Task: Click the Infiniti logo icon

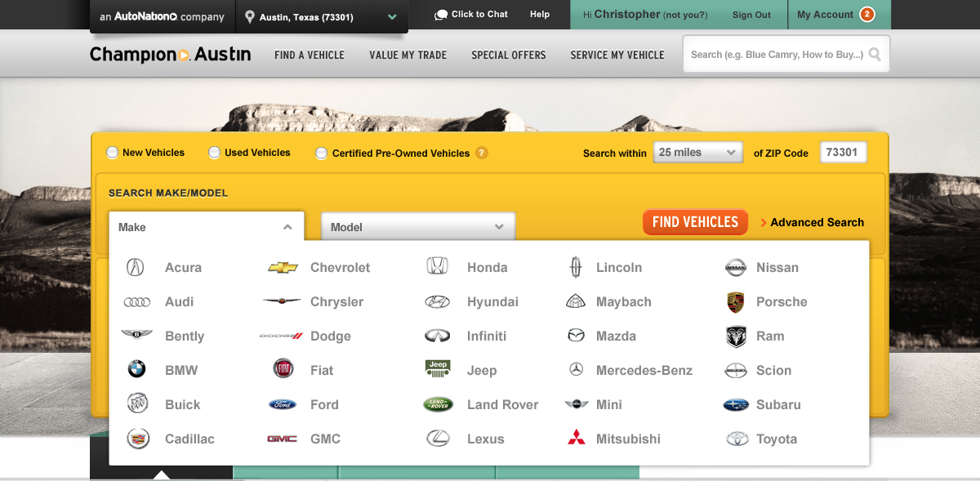Action: coord(438,336)
